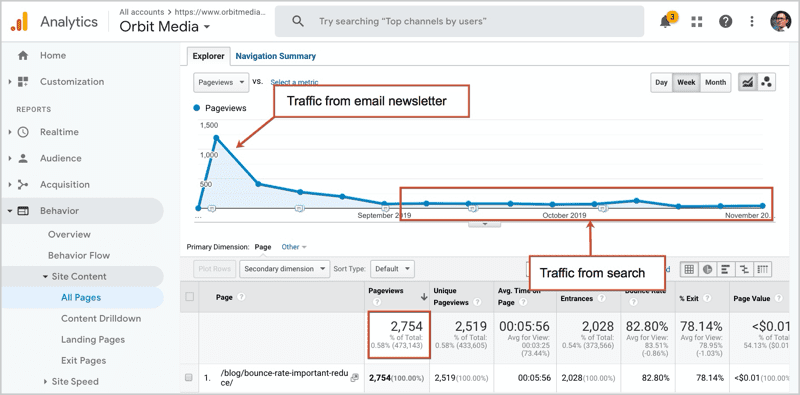The image size is (800, 395).
Task: Click the help icon next to Page header
Action: coord(241,297)
